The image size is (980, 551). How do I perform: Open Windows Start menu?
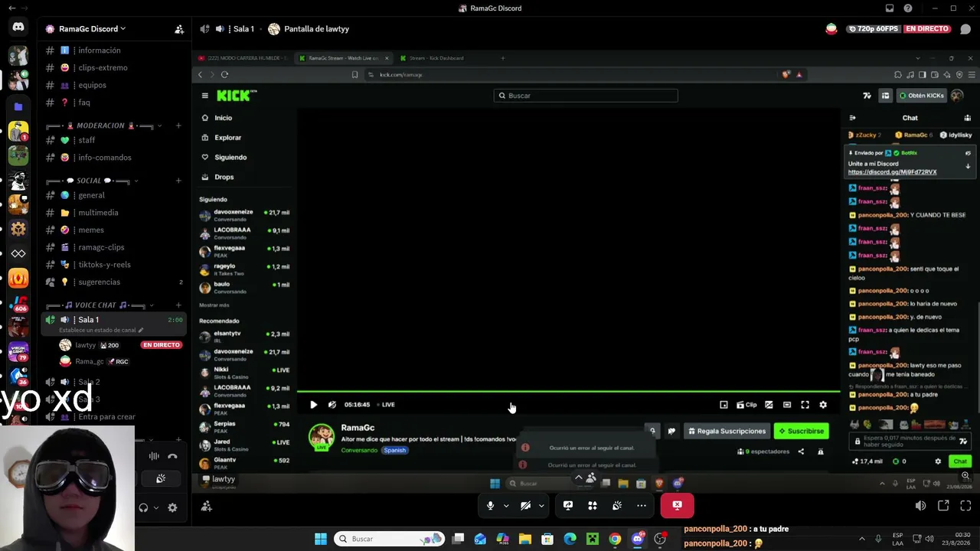click(x=321, y=539)
